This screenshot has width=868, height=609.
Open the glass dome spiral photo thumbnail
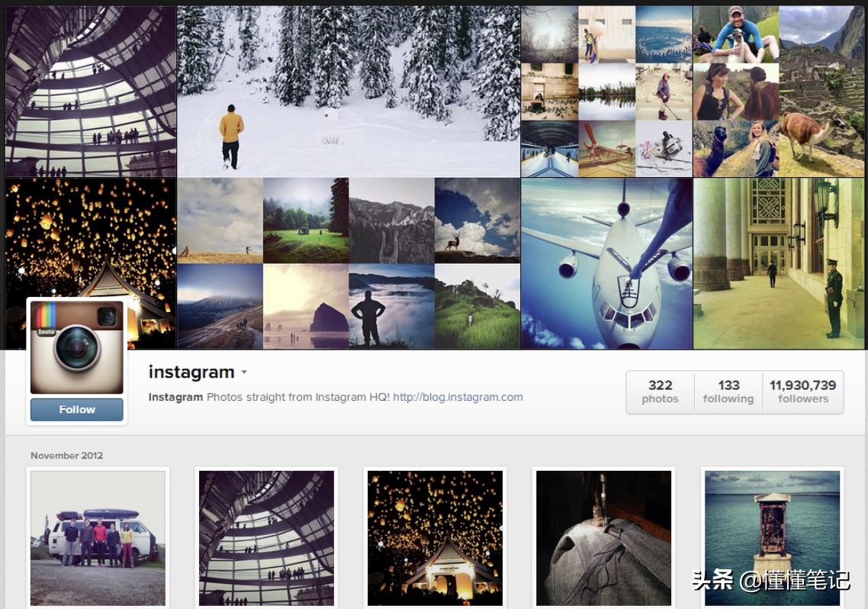pos(266,538)
